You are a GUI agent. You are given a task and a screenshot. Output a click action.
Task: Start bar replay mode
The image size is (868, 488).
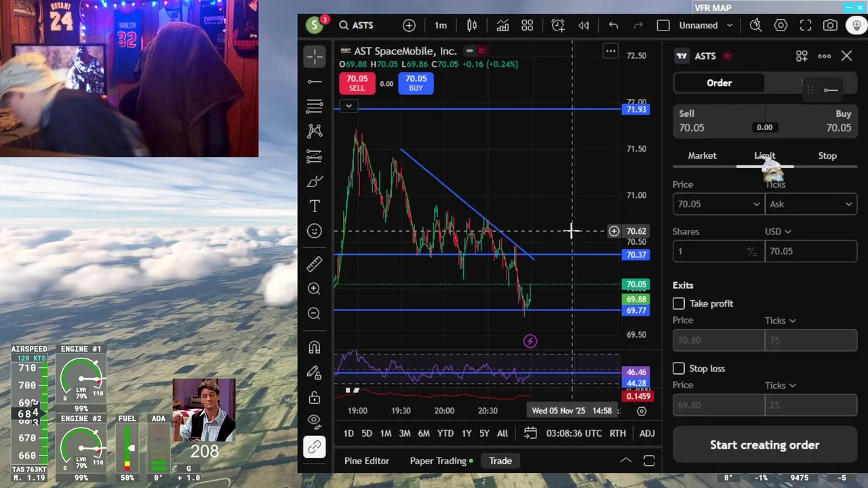[x=583, y=25]
